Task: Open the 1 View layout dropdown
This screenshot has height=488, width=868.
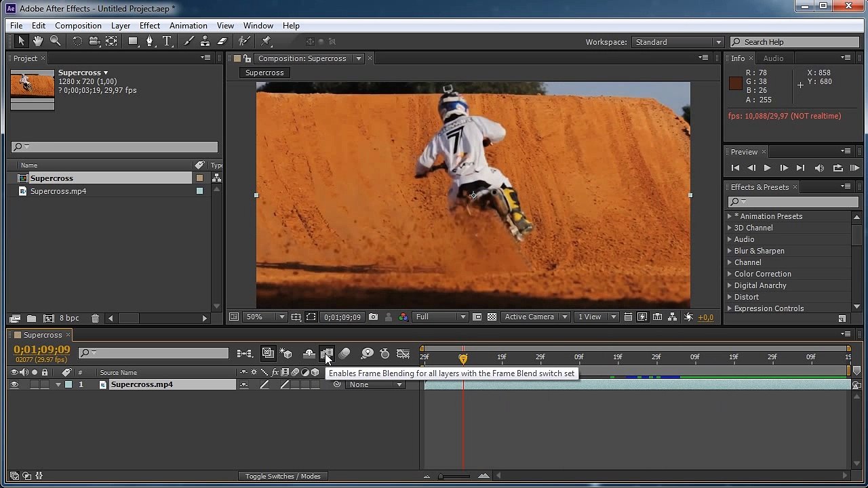Action: click(x=597, y=317)
